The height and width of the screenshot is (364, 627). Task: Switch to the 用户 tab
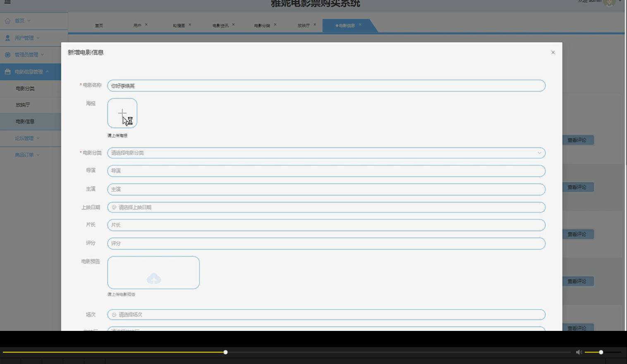(x=137, y=26)
